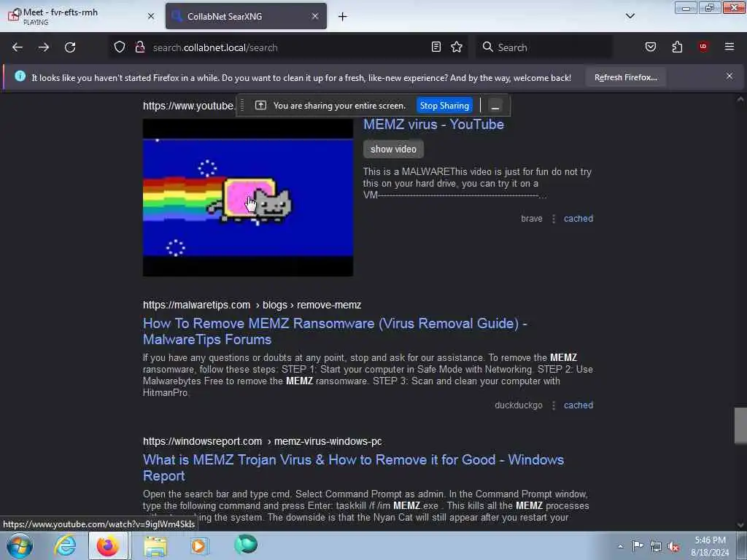
Task: Bookmark this page with the star icon
Action: point(457,47)
